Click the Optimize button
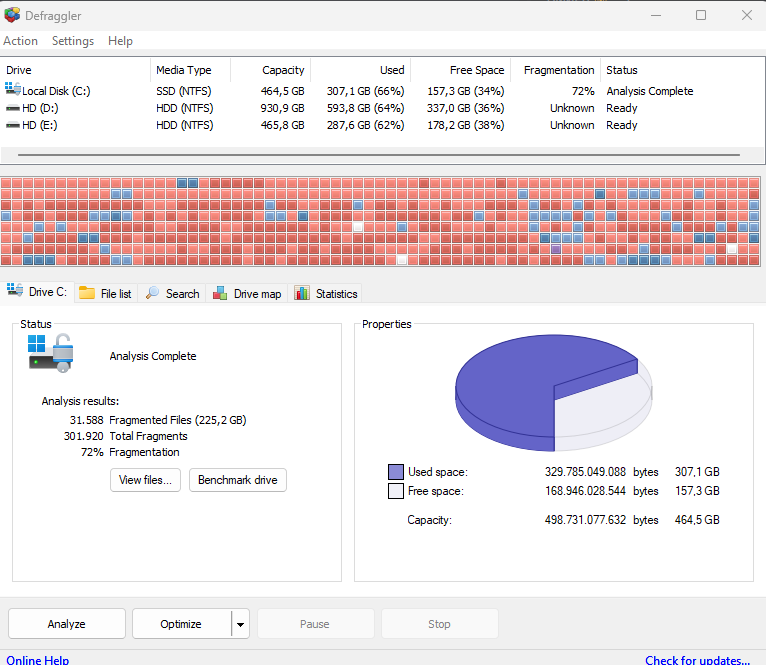 pos(181,623)
